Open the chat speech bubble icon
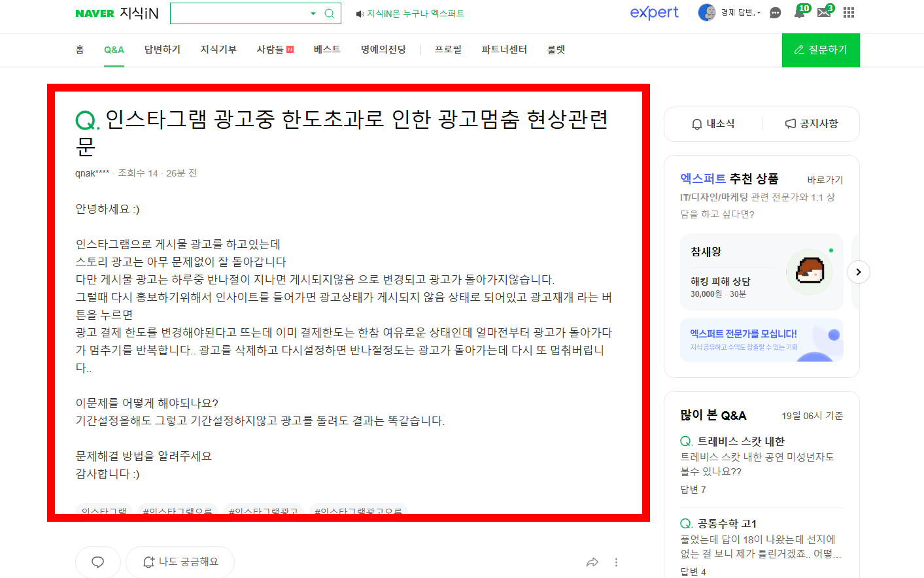This screenshot has height=578, width=924. click(x=776, y=13)
